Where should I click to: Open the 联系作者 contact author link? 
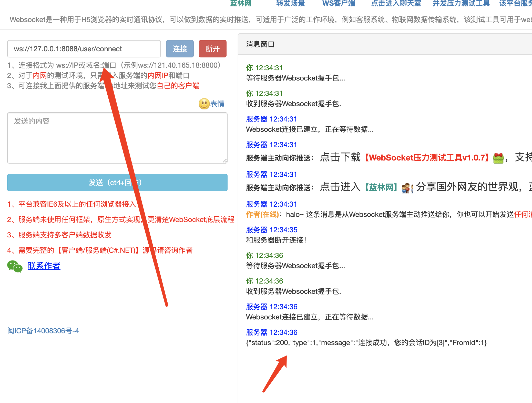pyautogui.click(x=44, y=266)
